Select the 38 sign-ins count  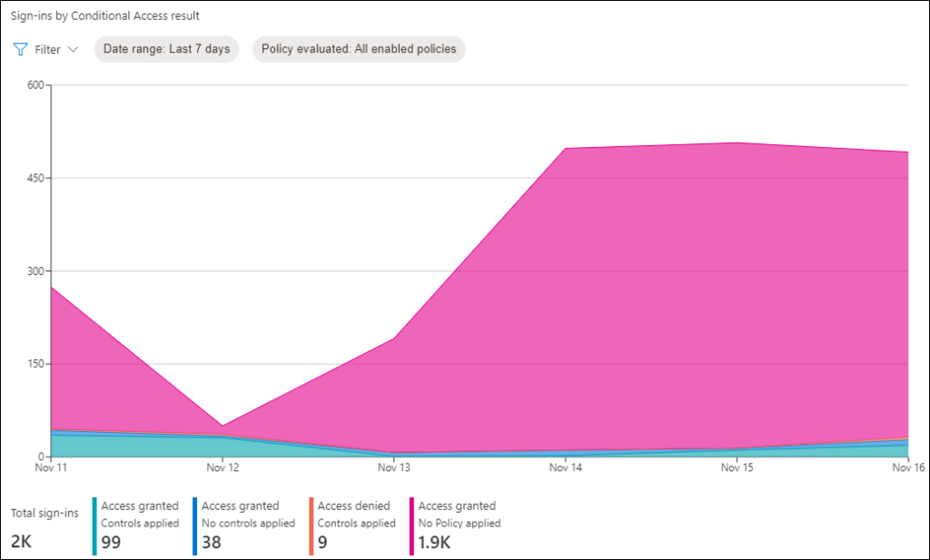[x=213, y=543]
